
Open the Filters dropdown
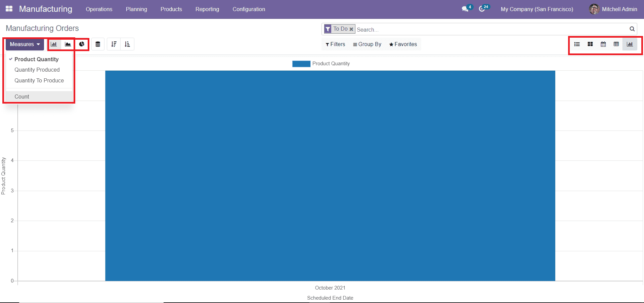335,44
